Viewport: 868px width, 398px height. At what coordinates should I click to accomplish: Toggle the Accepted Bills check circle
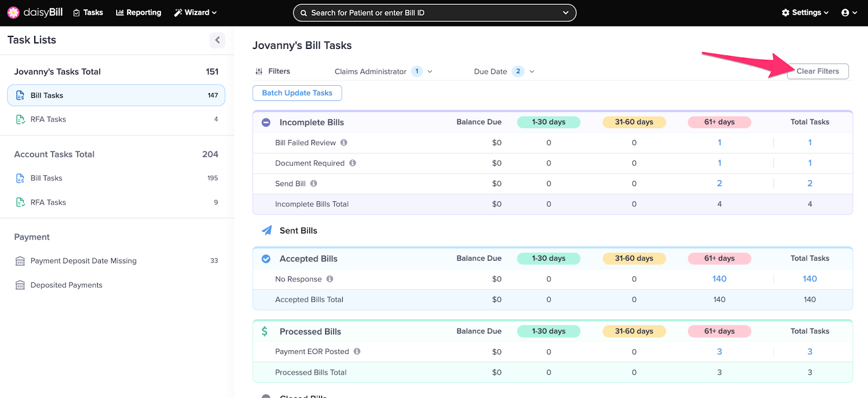click(x=266, y=259)
